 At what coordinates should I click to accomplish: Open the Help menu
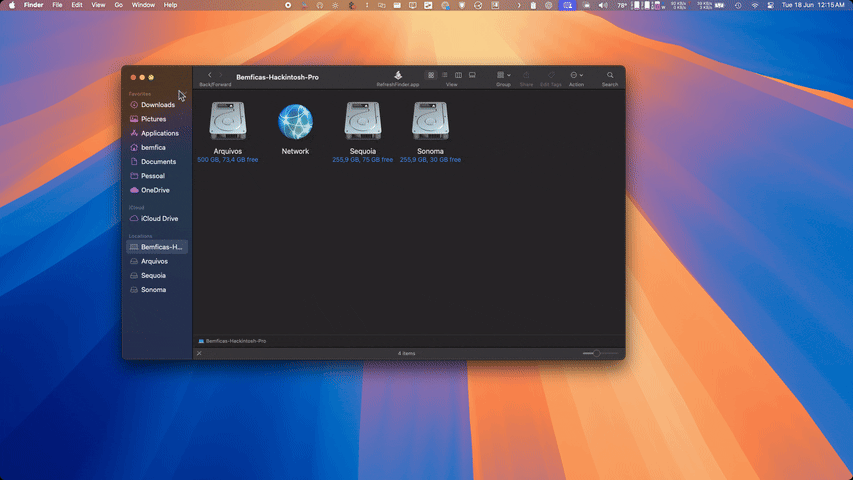tap(170, 5)
